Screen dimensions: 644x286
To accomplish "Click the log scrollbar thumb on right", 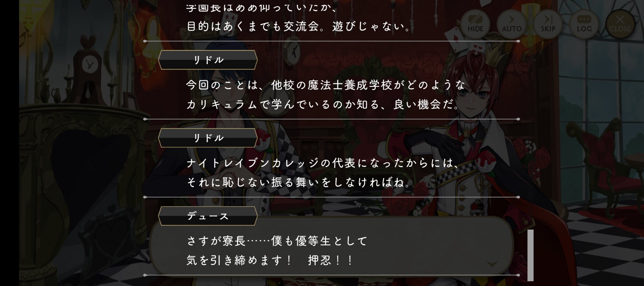I will [x=530, y=255].
